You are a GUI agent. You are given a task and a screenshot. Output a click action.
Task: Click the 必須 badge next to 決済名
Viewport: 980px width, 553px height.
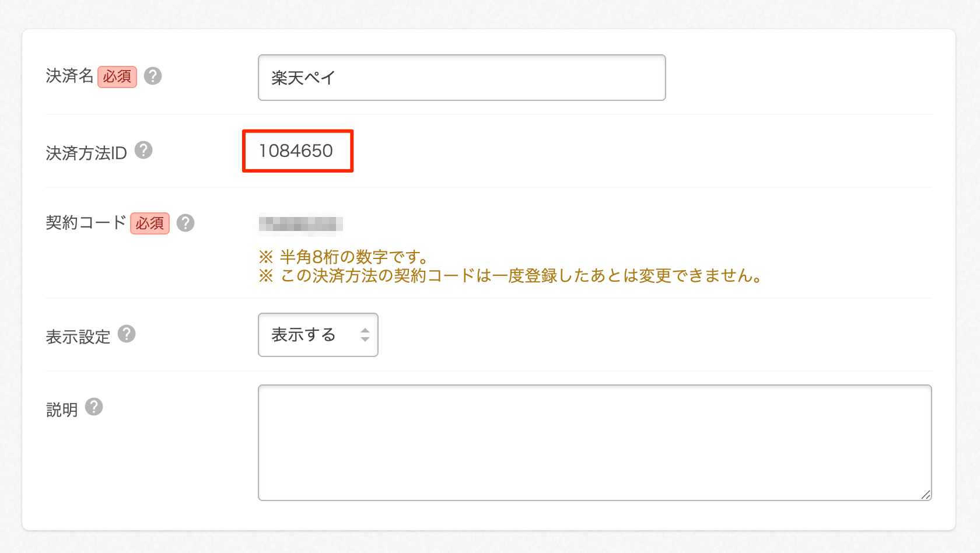click(117, 77)
